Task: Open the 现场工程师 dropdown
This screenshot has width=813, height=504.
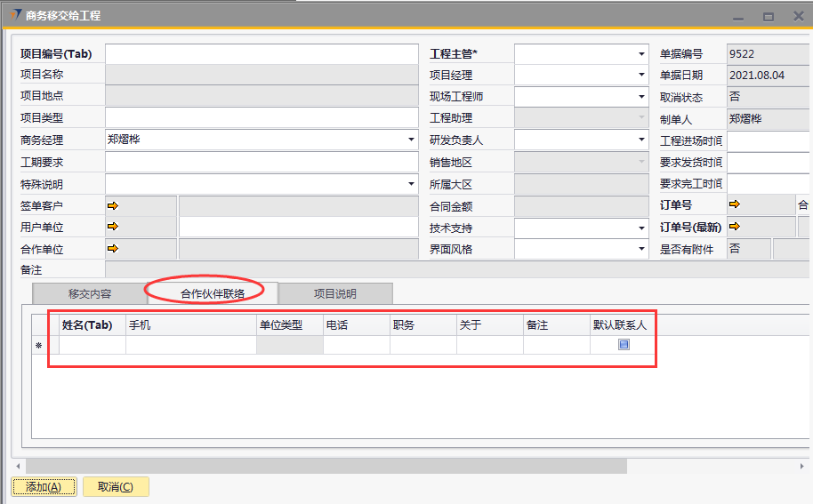Action: click(x=641, y=97)
